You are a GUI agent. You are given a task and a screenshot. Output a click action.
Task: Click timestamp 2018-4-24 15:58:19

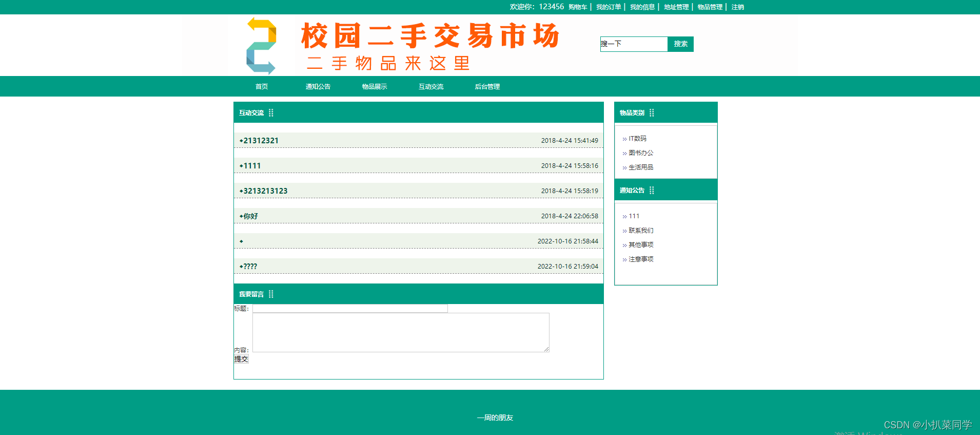coord(570,191)
